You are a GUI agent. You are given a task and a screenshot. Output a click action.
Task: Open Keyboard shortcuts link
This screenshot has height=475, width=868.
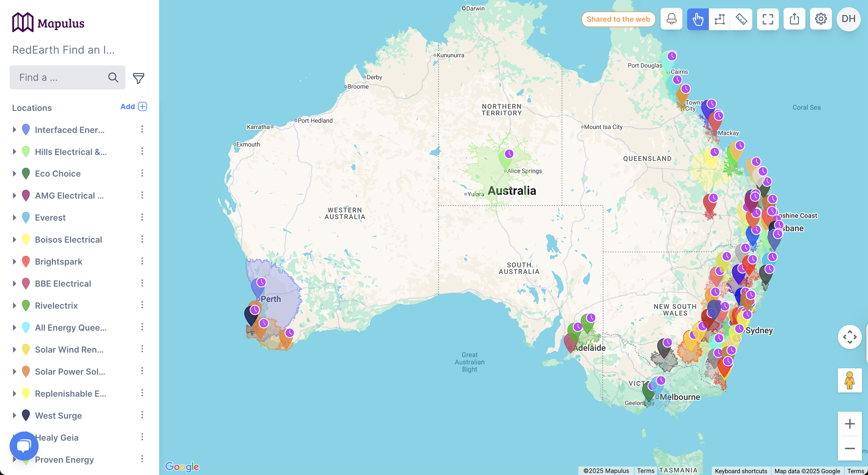pos(741,471)
